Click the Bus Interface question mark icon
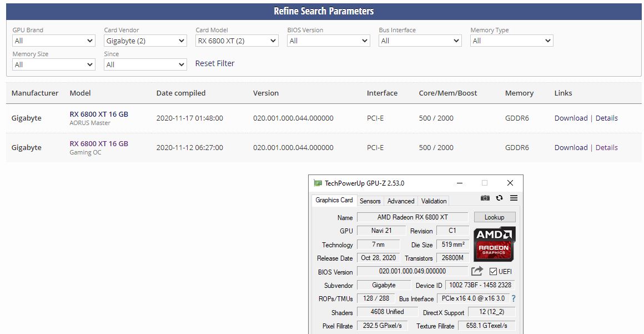Screen dimensions: 644x334 [514, 298]
